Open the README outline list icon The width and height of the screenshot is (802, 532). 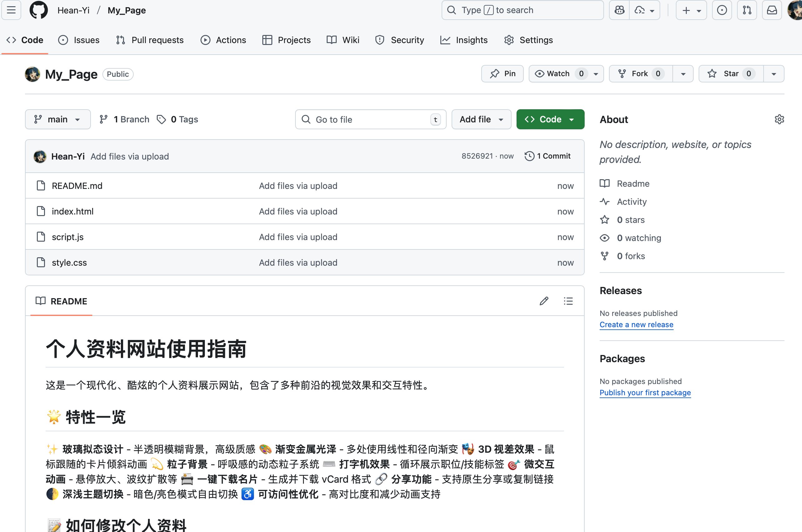568,301
